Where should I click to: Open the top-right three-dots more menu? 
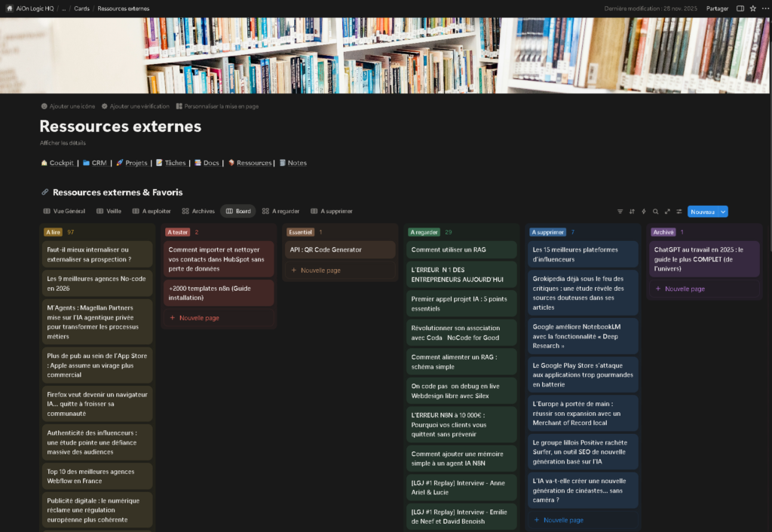765,8
